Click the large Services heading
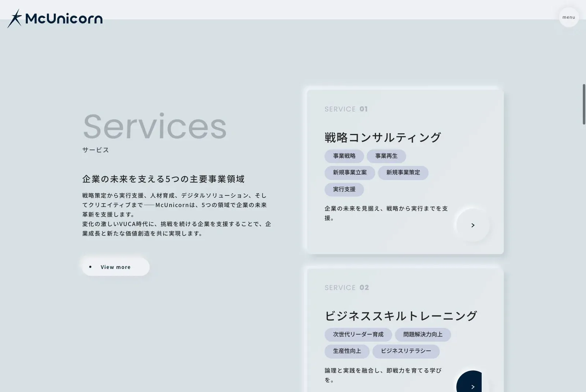This screenshot has height=392, width=586. (x=155, y=126)
